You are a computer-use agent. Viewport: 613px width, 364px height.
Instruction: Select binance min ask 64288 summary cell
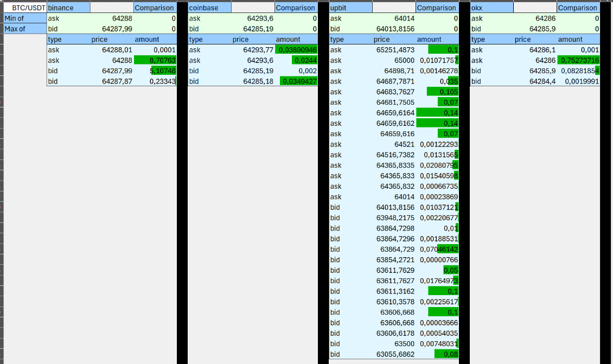pos(112,18)
